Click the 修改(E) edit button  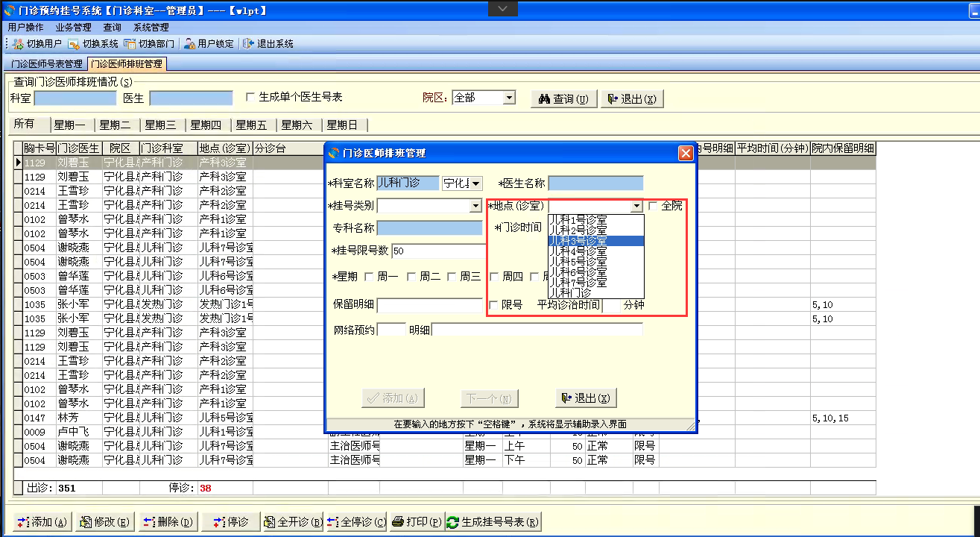tap(104, 522)
